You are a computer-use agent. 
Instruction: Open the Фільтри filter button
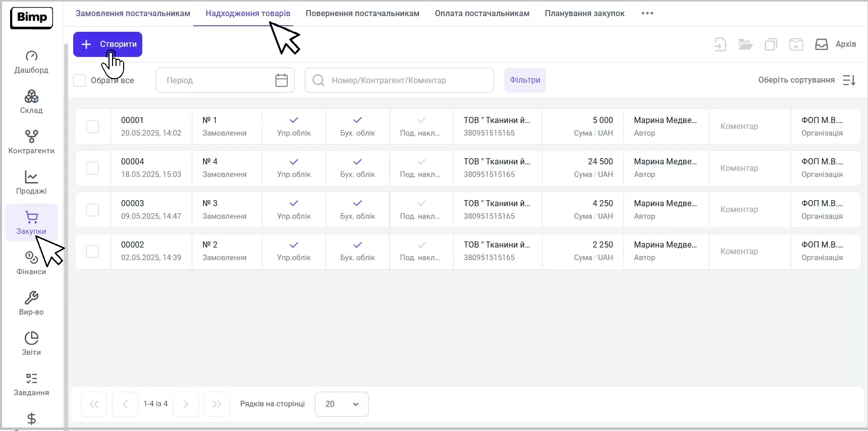525,80
